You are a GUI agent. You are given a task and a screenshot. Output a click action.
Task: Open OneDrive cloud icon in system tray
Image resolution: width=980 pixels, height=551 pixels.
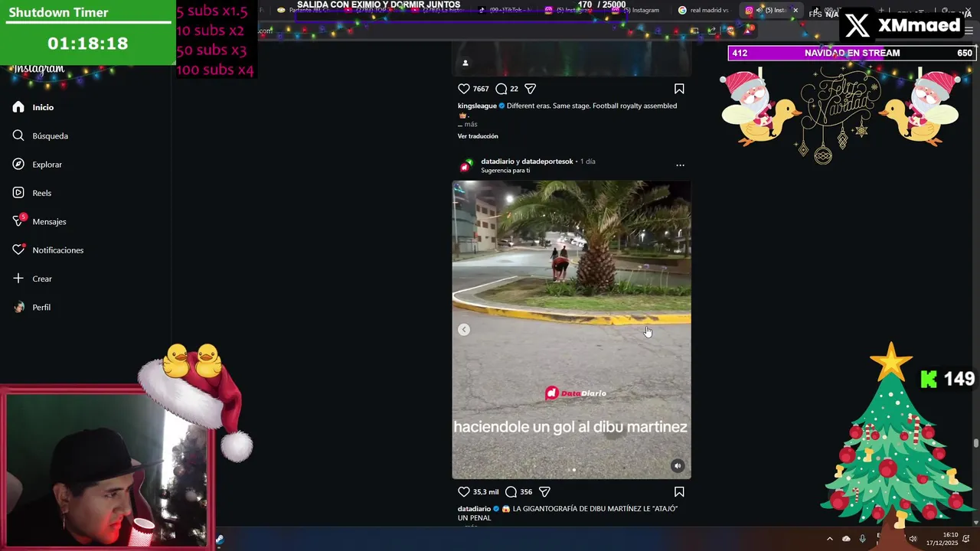846,539
